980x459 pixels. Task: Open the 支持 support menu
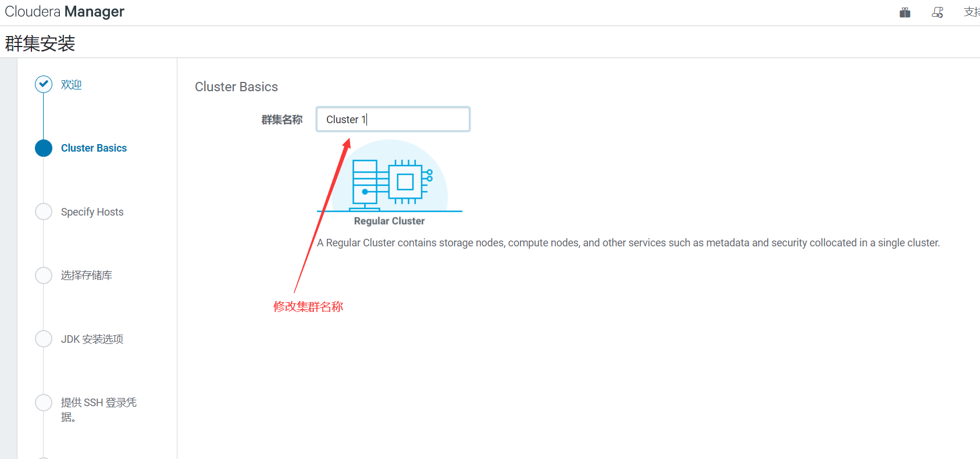tap(972, 12)
